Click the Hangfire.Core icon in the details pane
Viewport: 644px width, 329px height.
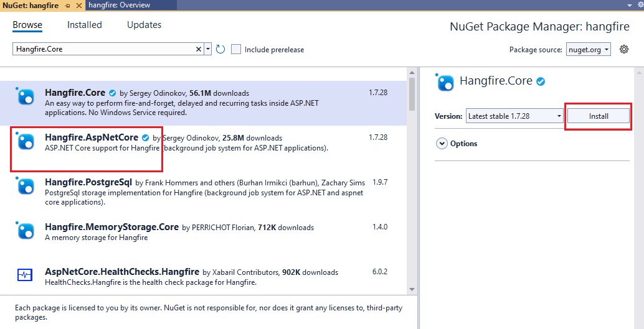click(x=445, y=83)
